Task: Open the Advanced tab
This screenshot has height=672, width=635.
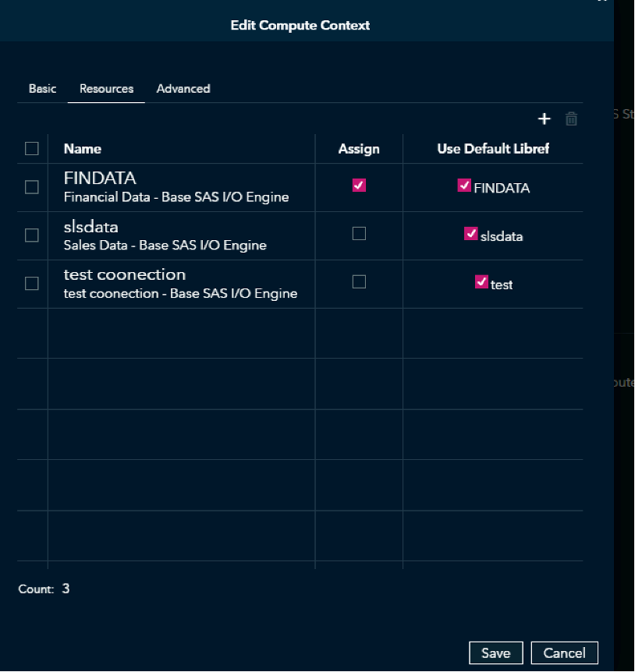Action: point(183,88)
